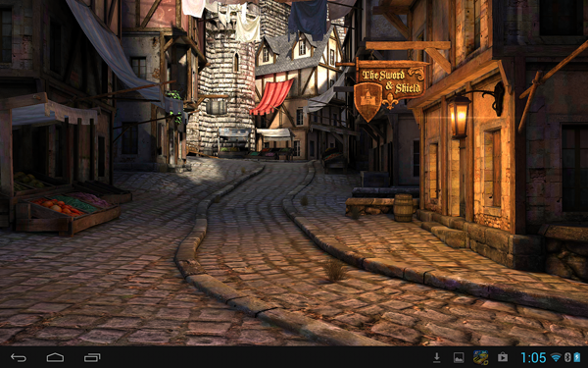Tap the glowing wall lantern
The height and width of the screenshot is (368, 588).
[x=460, y=116]
